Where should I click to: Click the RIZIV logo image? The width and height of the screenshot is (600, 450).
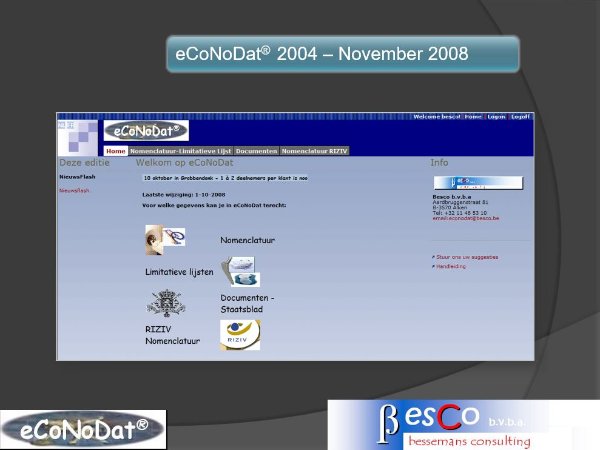coord(240,335)
